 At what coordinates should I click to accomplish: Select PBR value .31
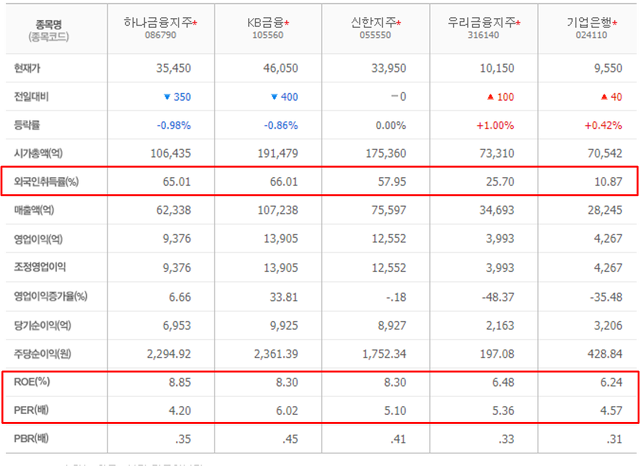coord(614,439)
